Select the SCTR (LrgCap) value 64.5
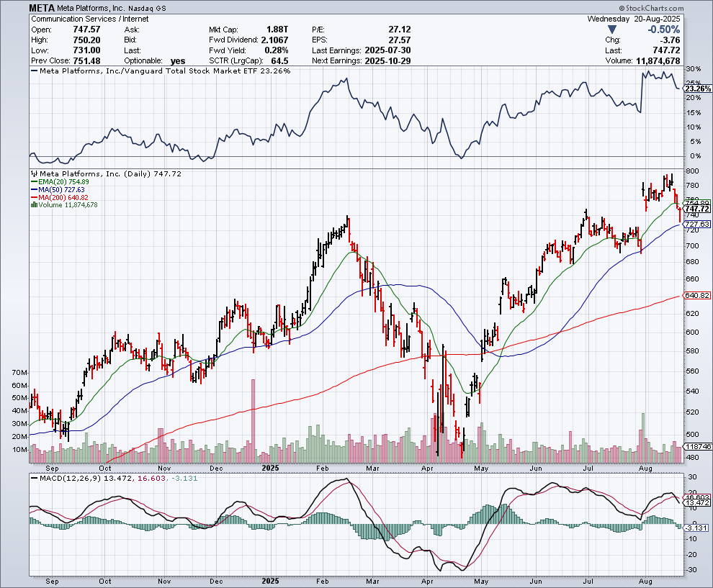Screen dimensions: 713x588 point(280,61)
